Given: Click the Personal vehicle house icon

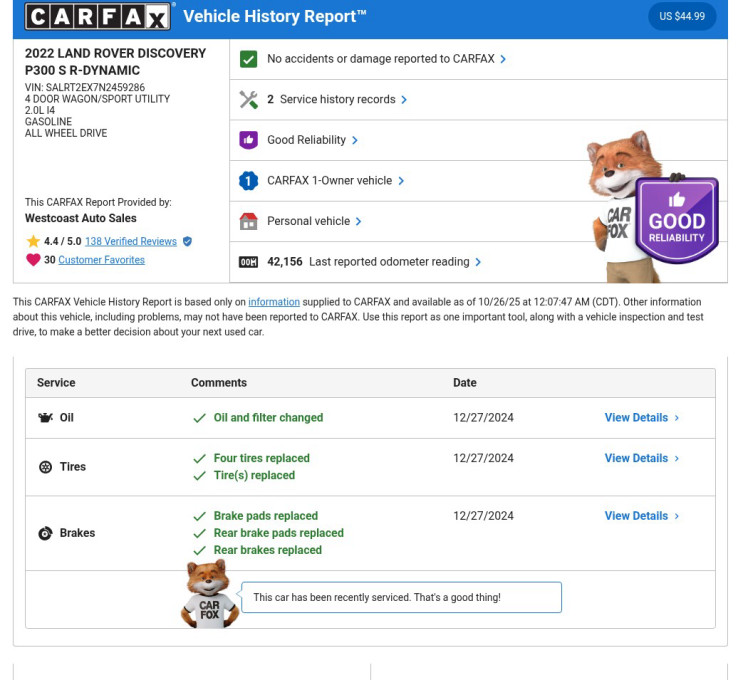Looking at the screenshot, I should pyautogui.click(x=249, y=221).
